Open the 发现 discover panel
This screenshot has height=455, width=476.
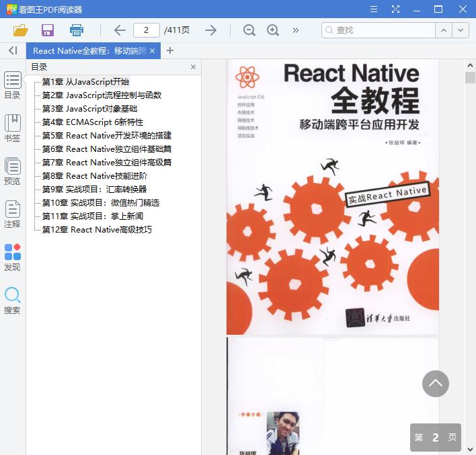click(13, 257)
